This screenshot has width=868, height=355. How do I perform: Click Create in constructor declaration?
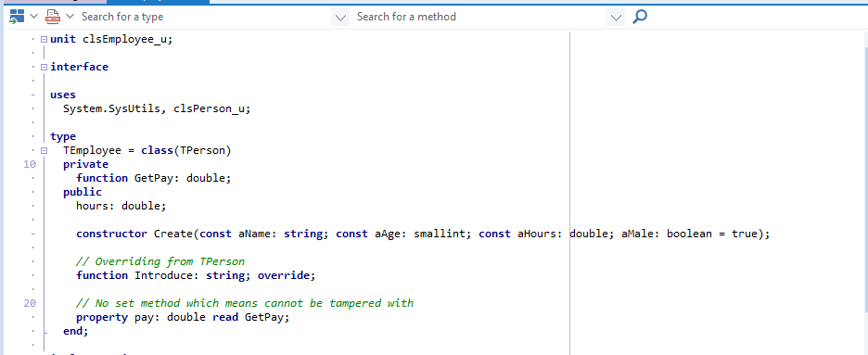tap(173, 234)
